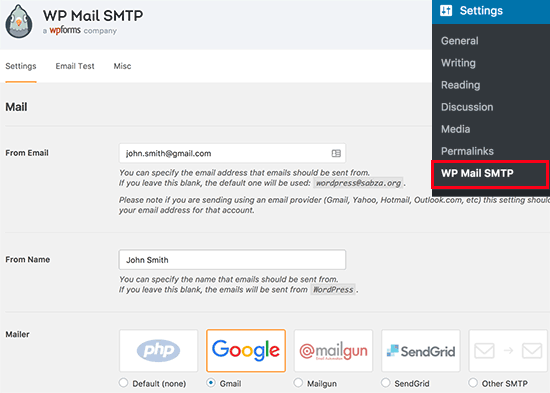The width and height of the screenshot is (550, 393).
Task: Open General settings in sidebar
Action: click(x=460, y=41)
